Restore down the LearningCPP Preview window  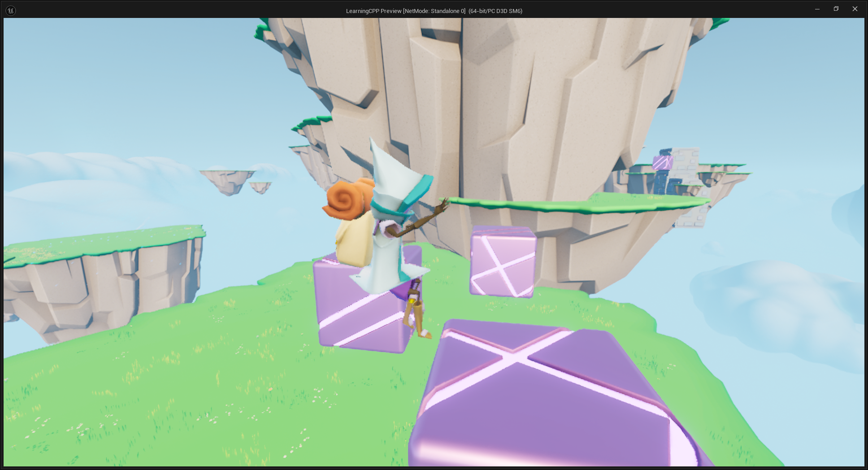[836, 9]
